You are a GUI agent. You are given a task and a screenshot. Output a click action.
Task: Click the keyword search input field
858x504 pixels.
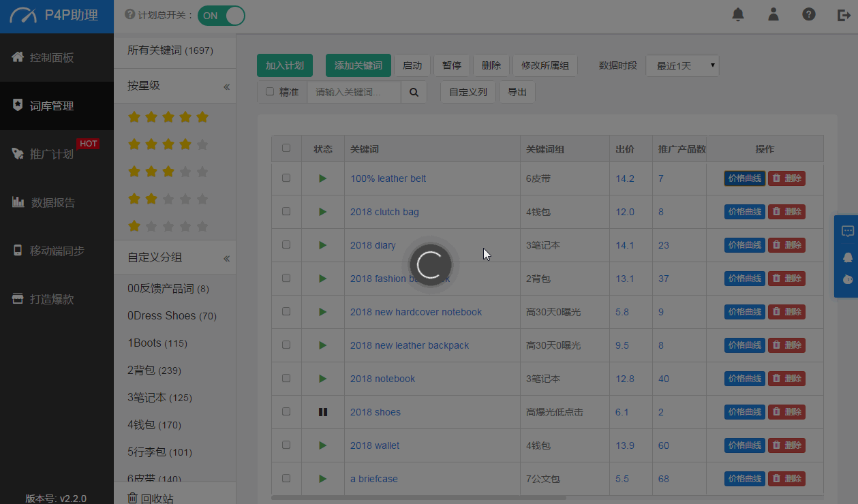click(354, 92)
